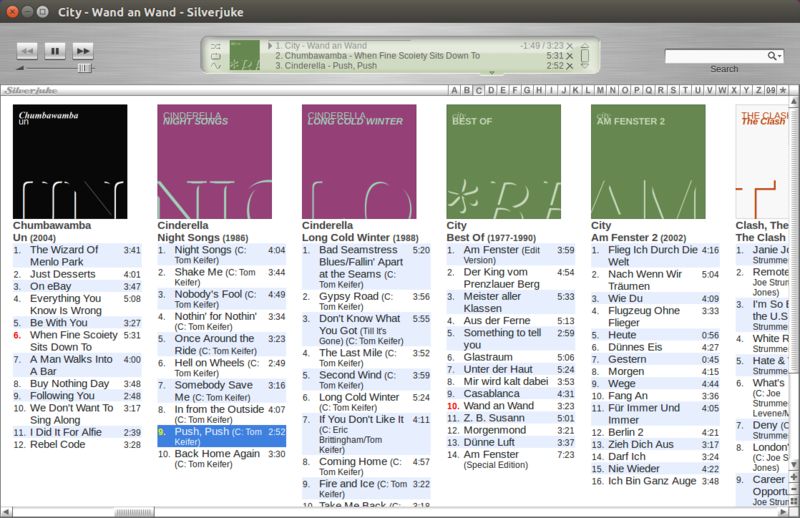Screen dimensions: 800x518
Task: Skip to the next track
Action: pos(83,51)
